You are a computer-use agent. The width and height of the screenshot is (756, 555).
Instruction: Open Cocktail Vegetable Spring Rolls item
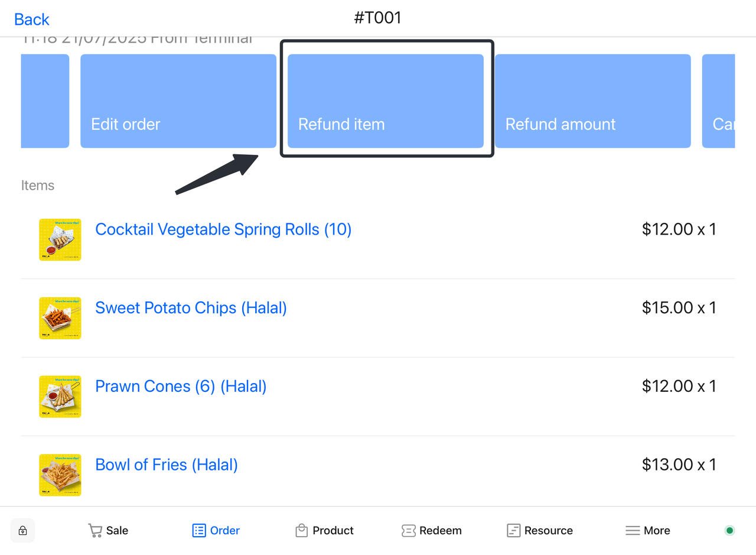point(223,229)
